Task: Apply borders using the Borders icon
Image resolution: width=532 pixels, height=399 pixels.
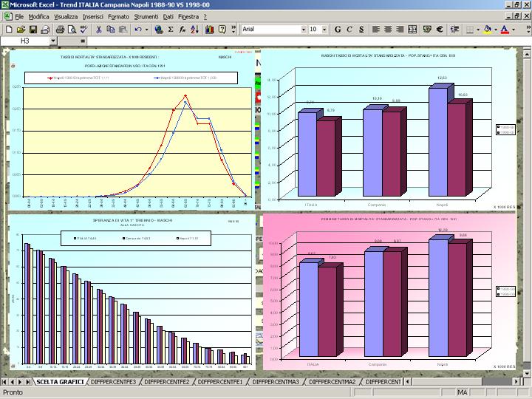Action: pyautogui.click(x=470, y=30)
